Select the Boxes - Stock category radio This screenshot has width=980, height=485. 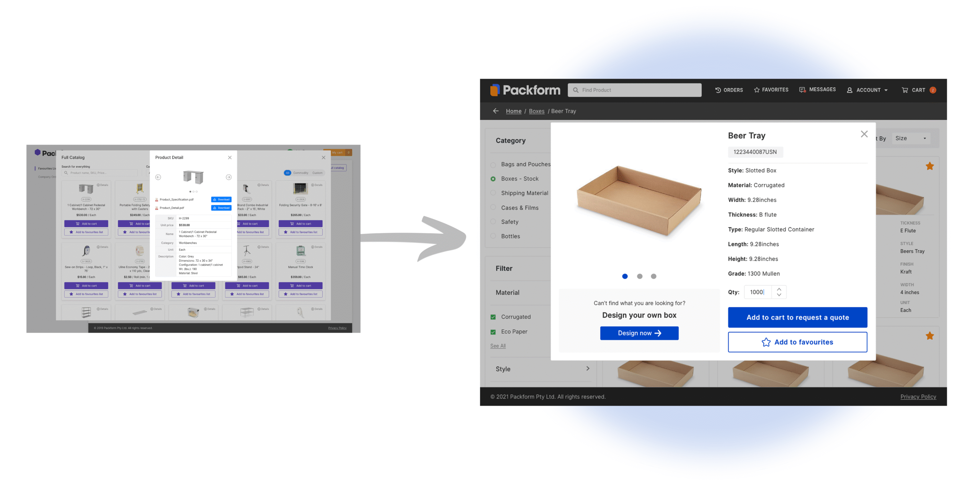493,179
